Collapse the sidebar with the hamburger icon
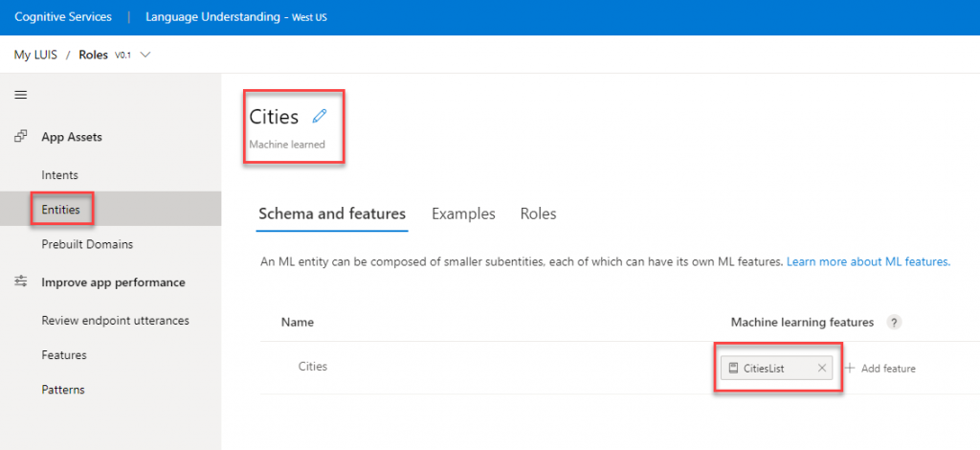This screenshot has height=450, width=980. [x=21, y=95]
